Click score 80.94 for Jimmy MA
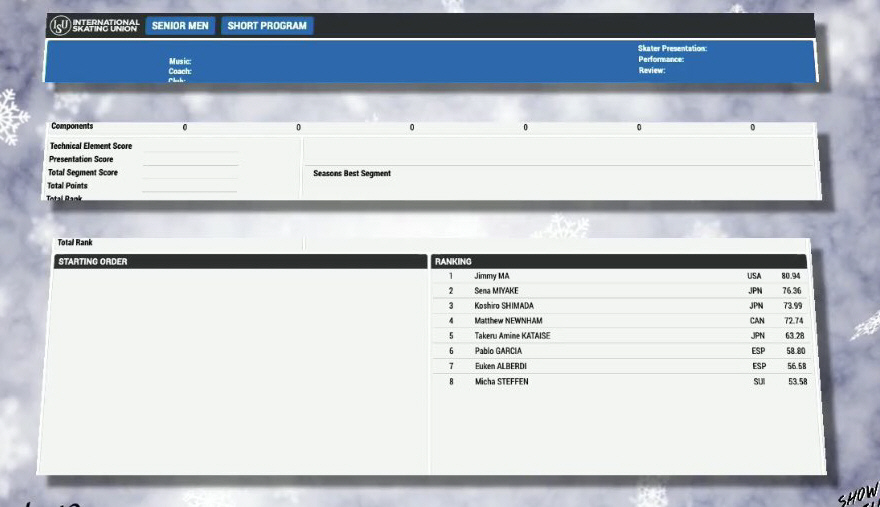This screenshot has width=880, height=507. pyautogui.click(x=791, y=276)
